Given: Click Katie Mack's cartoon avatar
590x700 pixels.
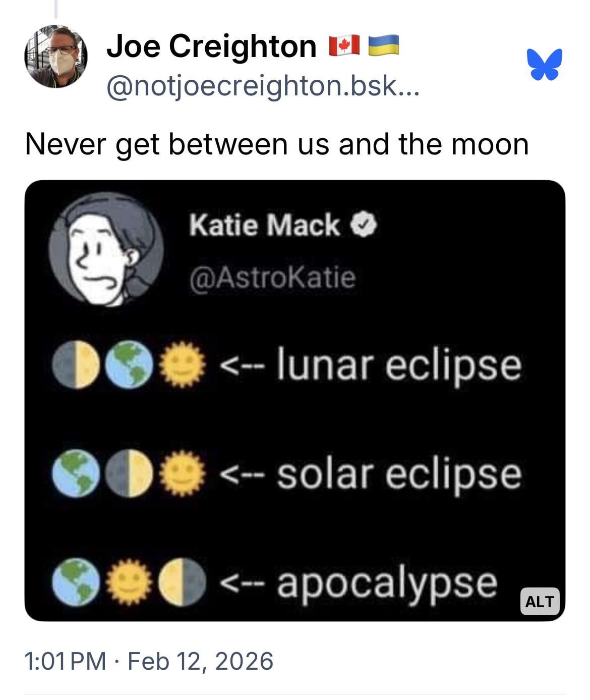Looking at the screenshot, I should tap(106, 249).
